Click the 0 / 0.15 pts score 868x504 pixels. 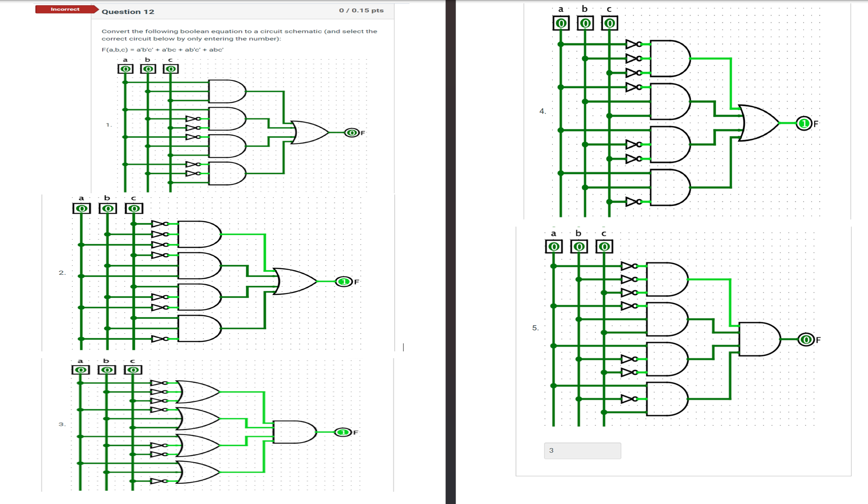pos(361,10)
